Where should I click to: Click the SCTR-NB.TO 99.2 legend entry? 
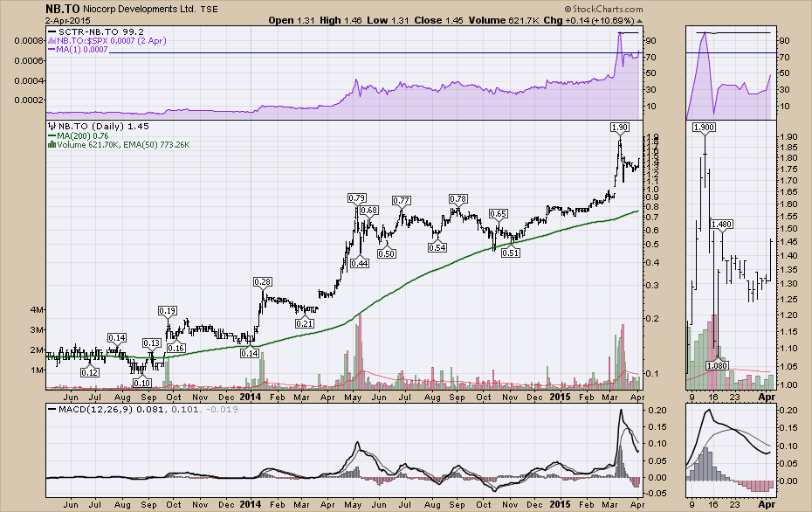101,31
